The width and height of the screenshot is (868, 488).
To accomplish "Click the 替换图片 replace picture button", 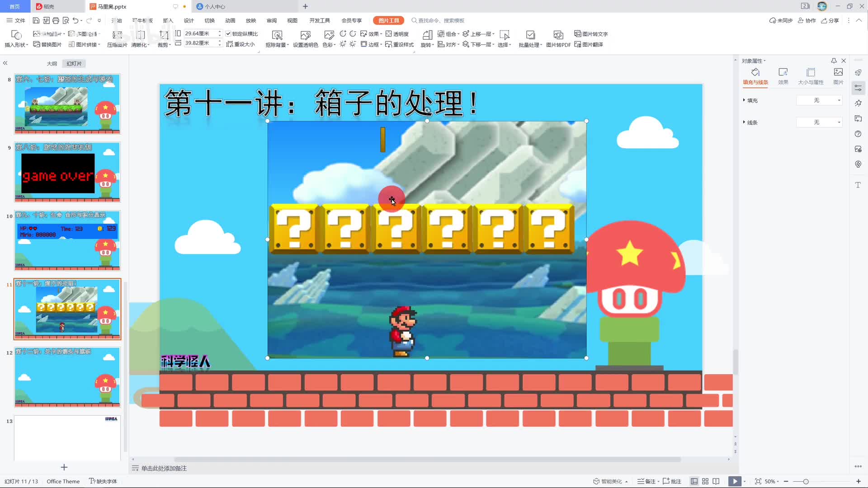I will [47, 44].
